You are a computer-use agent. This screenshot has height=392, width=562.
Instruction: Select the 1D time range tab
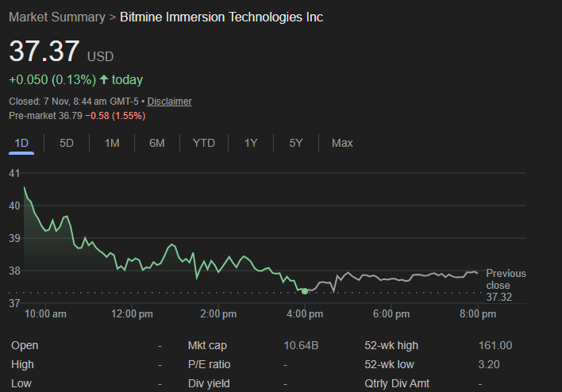tap(21, 143)
